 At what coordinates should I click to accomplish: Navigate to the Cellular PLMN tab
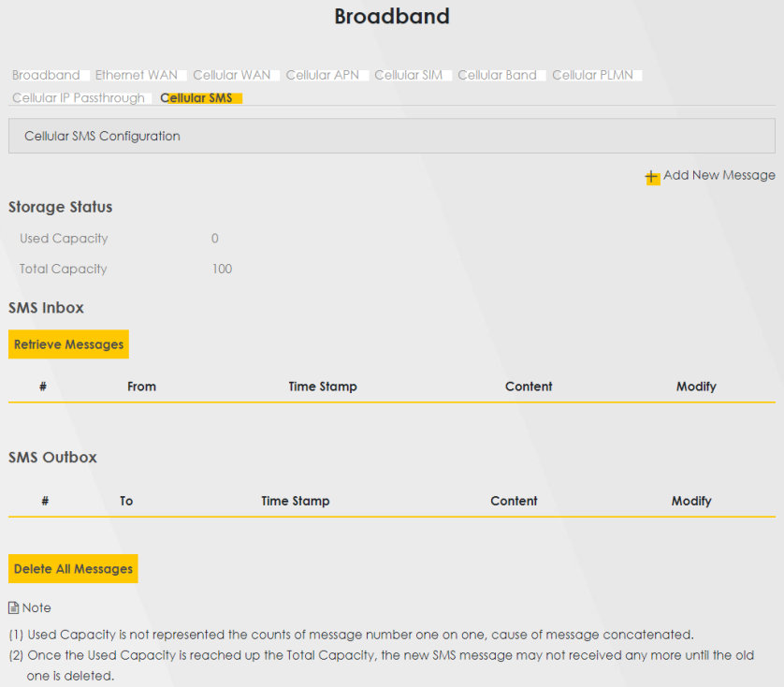tap(593, 75)
